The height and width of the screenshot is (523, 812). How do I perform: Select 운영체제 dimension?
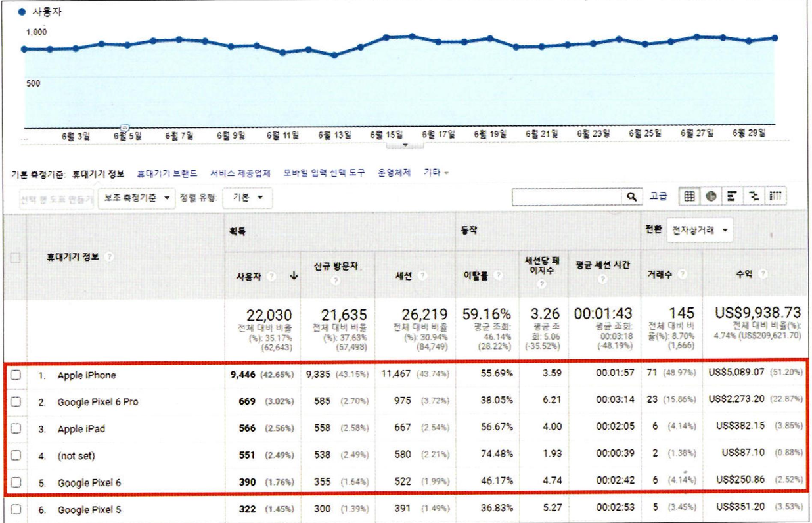[394, 173]
